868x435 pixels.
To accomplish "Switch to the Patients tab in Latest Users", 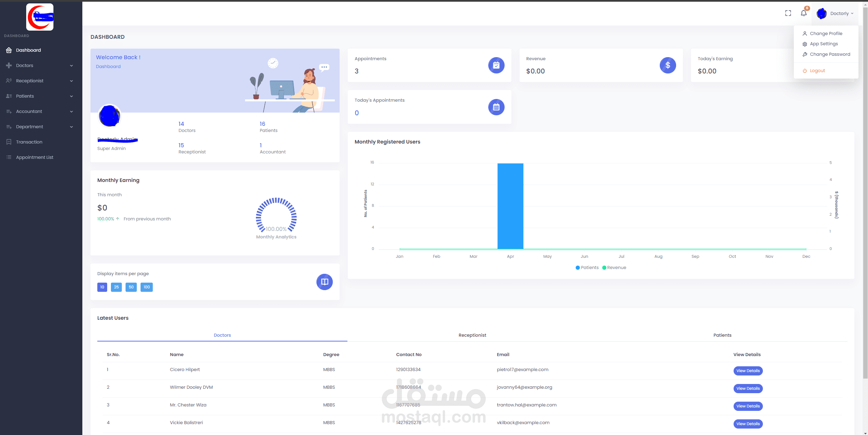I will click(x=722, y=335).
